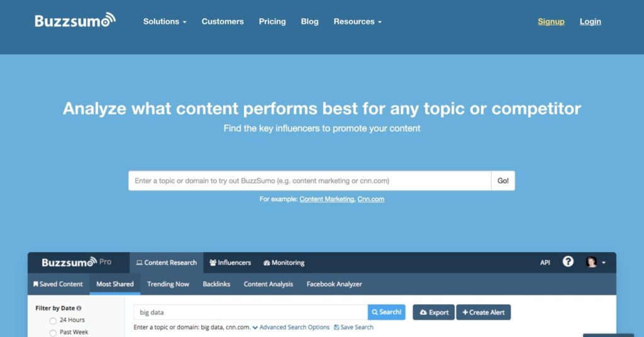644x337 pixels.
Task: Click the Export button
Action: coord(433,312)
